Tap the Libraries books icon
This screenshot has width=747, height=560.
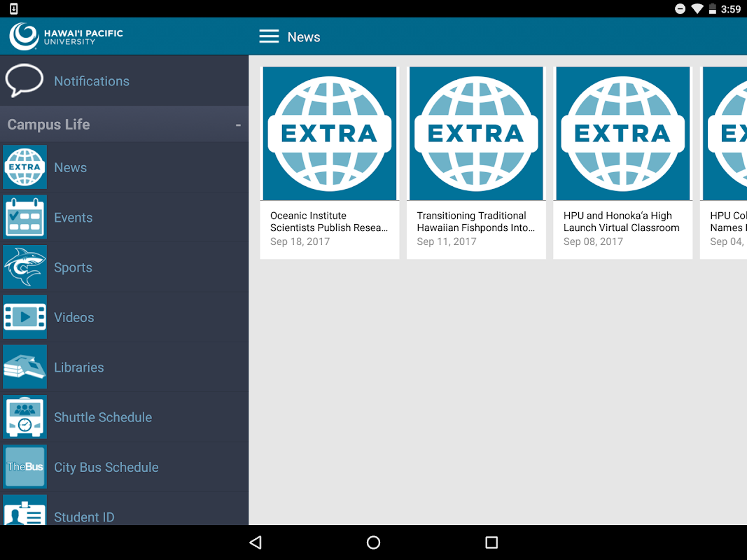coord(25,367)
